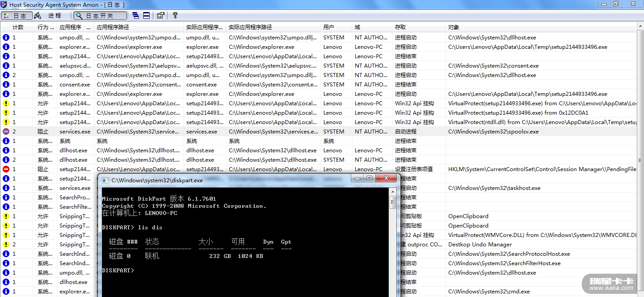This screenshot has width=644, height=297.
Task: Select C:\Windows\System32\SearchFilterHost.exe object cell
Action: click(504, 263)
